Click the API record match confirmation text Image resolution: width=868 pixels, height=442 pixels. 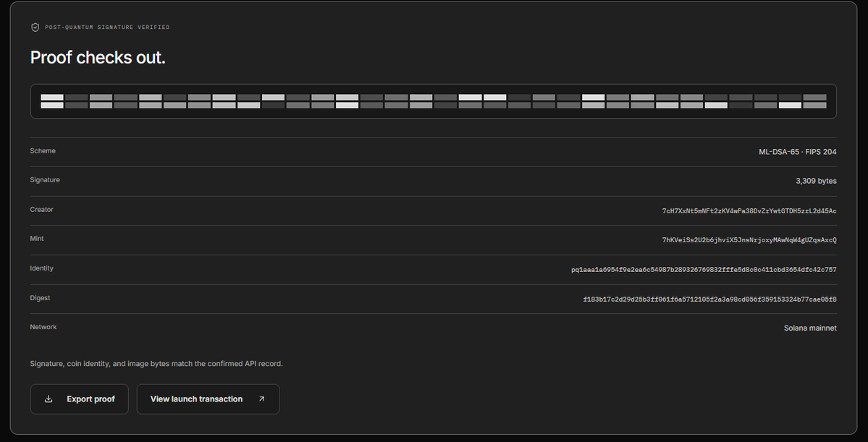[156, 363]
